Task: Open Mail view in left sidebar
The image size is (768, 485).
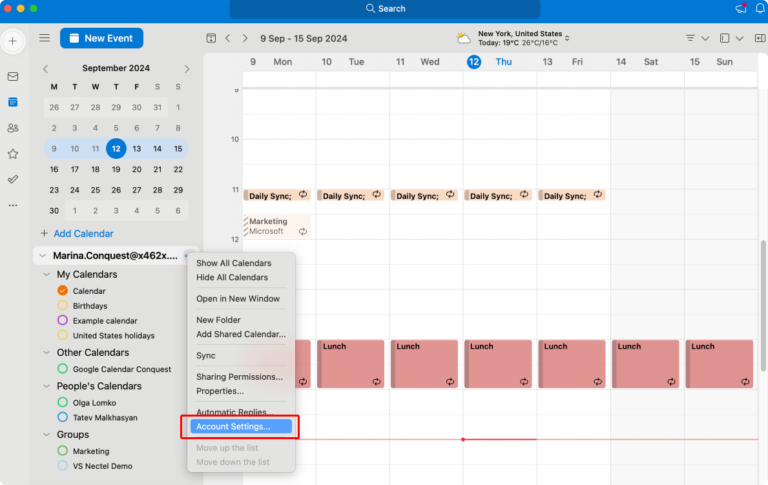Action: pyautogui.click(x=13, y=76)
